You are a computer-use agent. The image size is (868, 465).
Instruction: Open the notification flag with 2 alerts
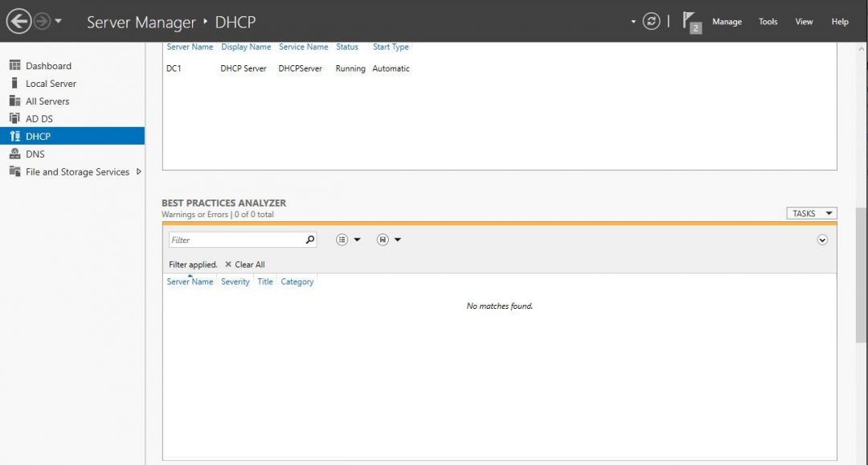tap(689, 20)
